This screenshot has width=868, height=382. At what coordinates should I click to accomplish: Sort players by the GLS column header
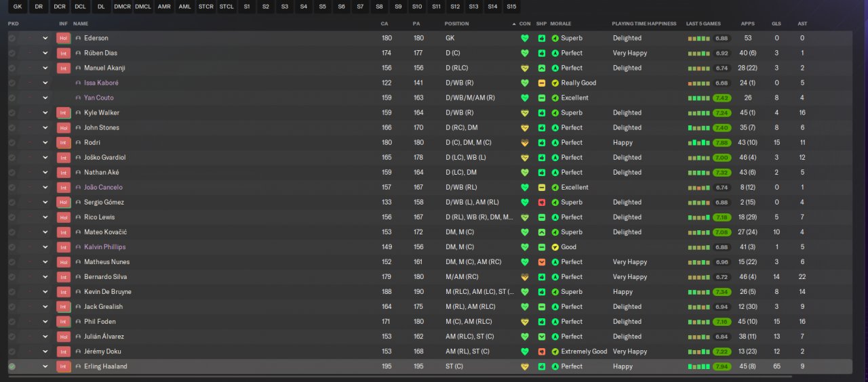[776, 24]
